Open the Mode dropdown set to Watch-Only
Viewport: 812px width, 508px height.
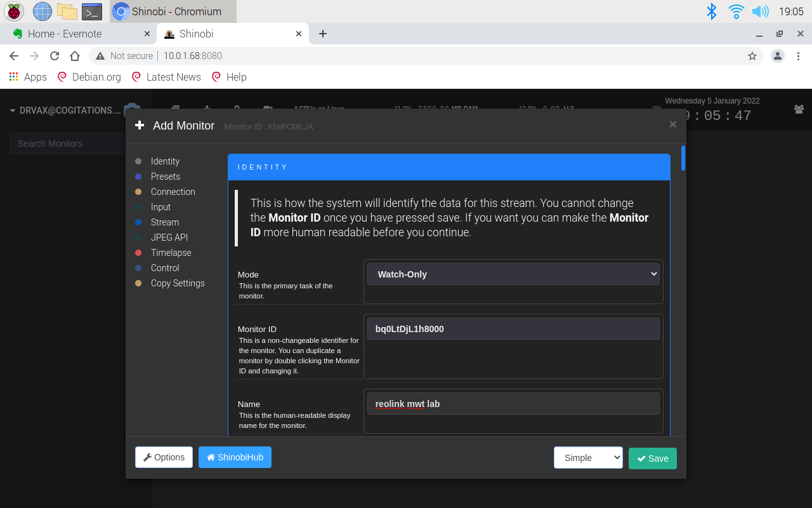click(x=513, y=274)
